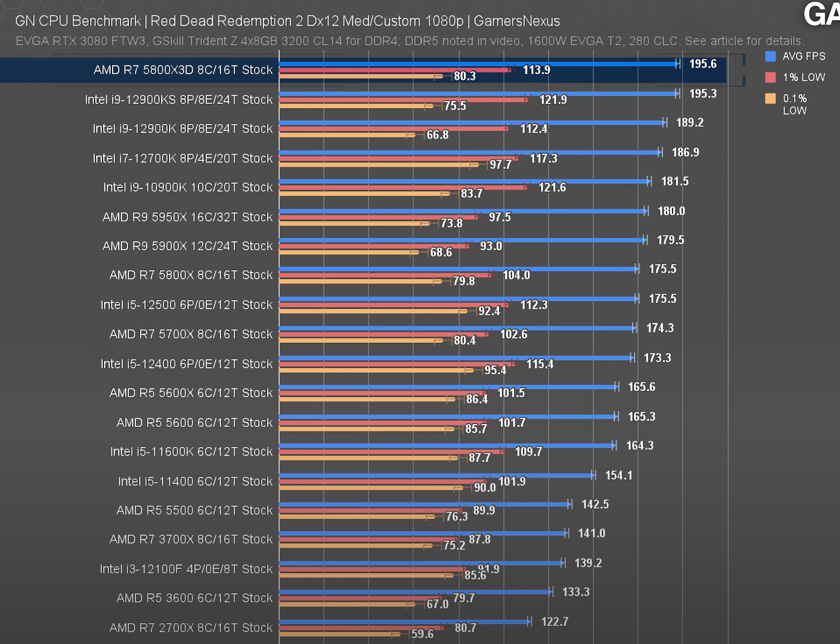The image size is (840, 644).
Task: Select the AMD R7 3700X row label
Action: 191,540
